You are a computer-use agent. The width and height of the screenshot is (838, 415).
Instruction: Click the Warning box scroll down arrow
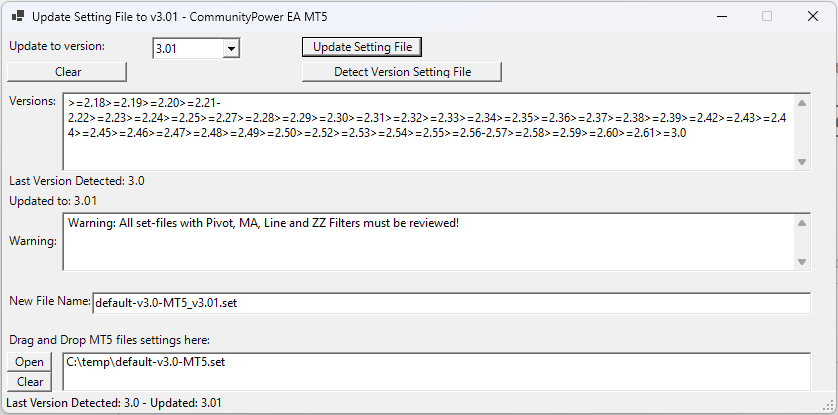coord(802,262)
